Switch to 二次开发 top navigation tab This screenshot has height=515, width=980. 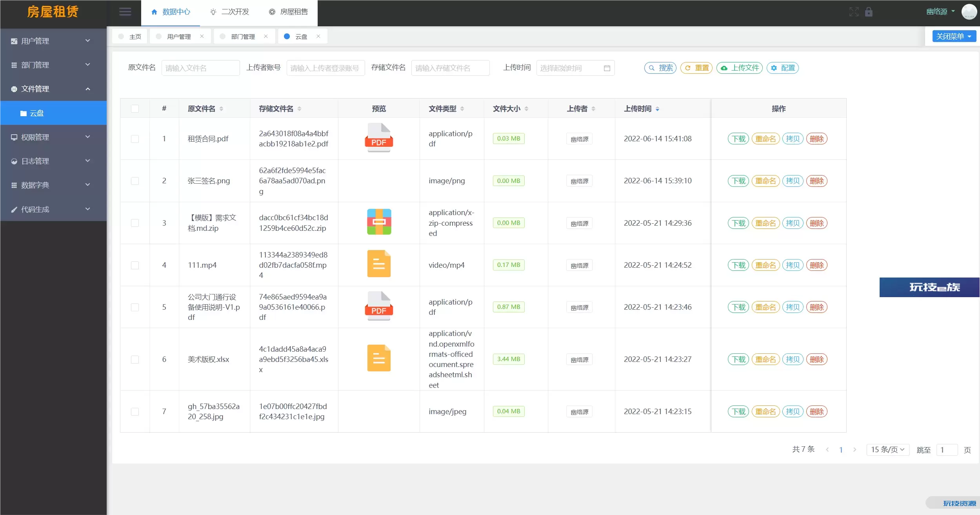(229, 12)
